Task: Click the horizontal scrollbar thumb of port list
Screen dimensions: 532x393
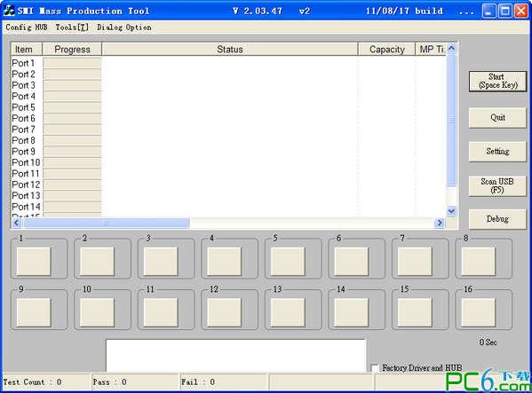Action: (x=106, y=223)
